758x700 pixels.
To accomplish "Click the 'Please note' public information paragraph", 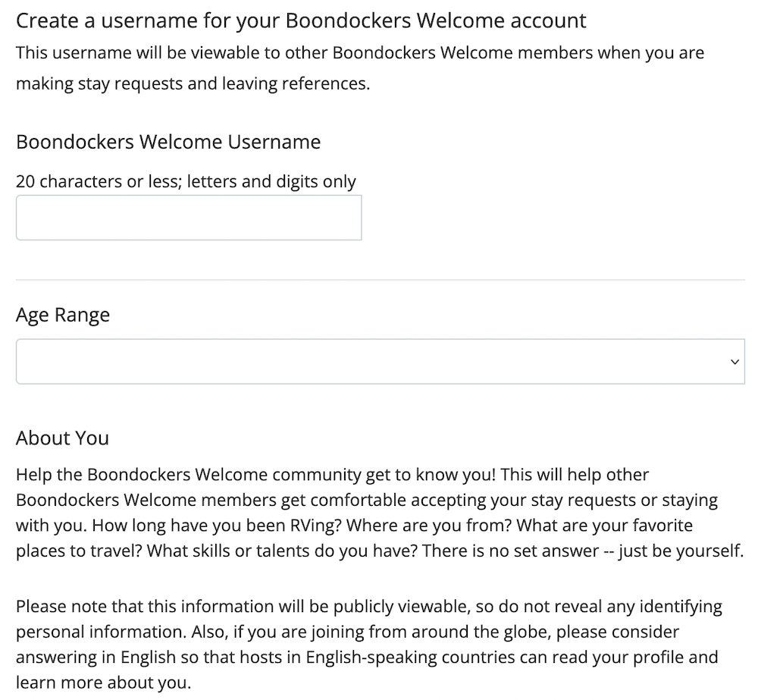I will [x=369, y=645].
